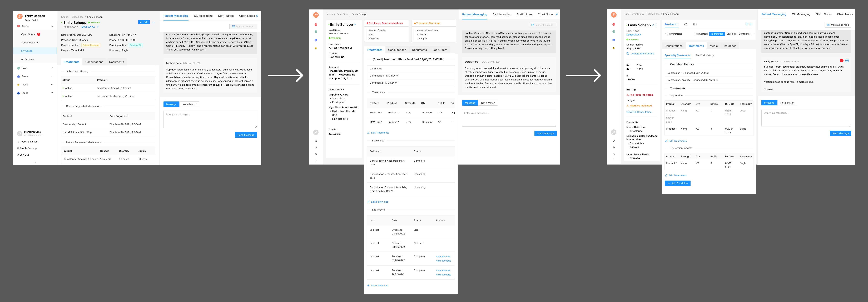This screenshot has width=868, height=302.
Task: Click the history clock icon in Provider row
Action: [x=747, y=24]
